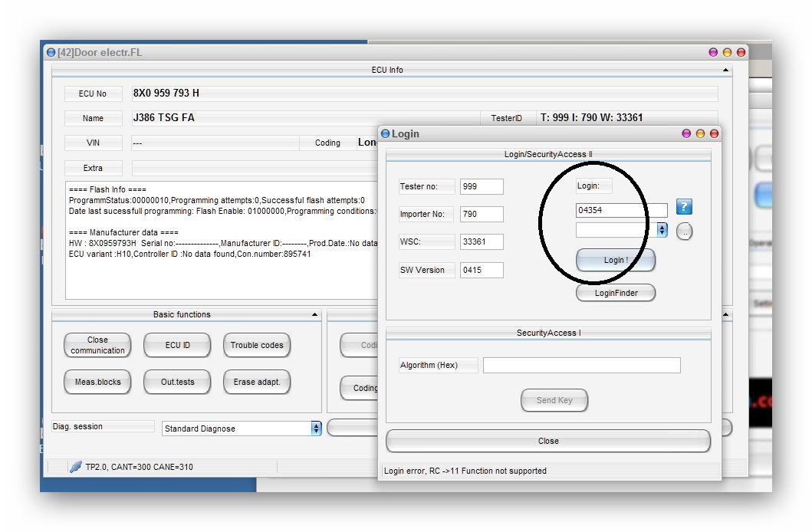
Task: Click the SecurityAccess I section header
Action: (x=548, y=333)
